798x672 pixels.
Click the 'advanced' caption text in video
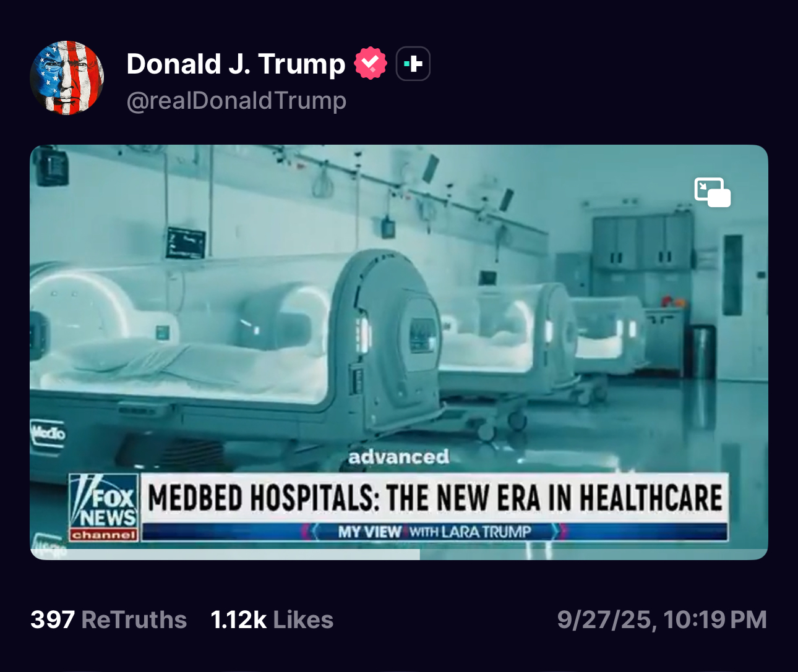(x=398, y=457)
